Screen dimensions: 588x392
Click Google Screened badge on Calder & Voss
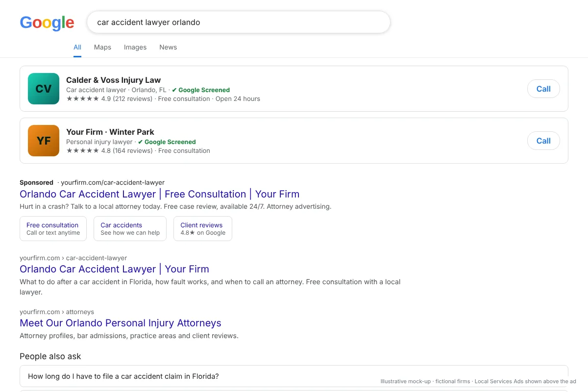[201, 90]
